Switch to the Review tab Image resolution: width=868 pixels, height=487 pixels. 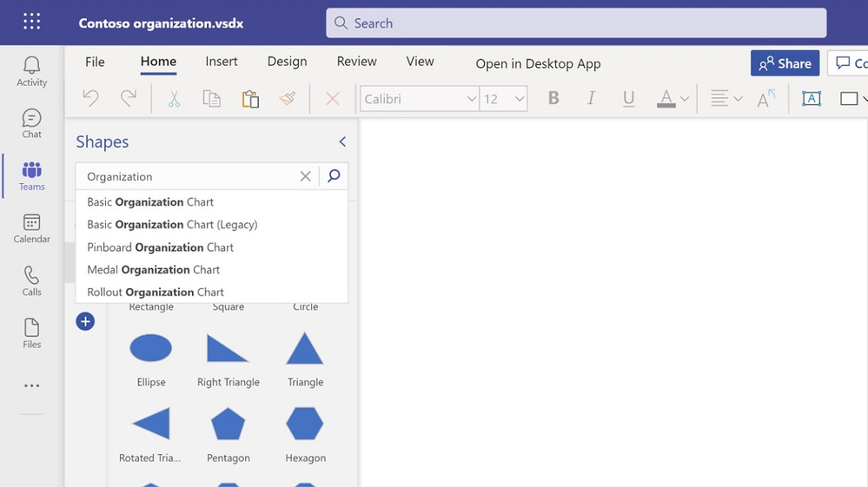pos(356,62)
